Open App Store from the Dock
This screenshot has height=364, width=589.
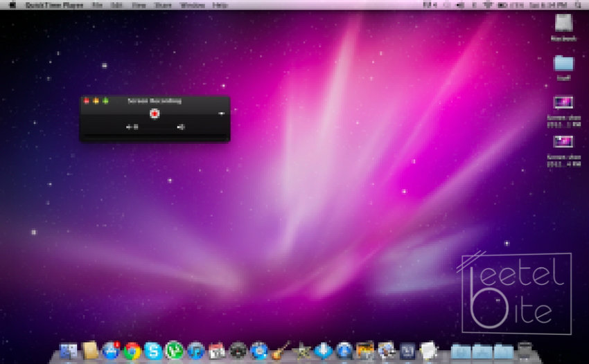(111, 351)
